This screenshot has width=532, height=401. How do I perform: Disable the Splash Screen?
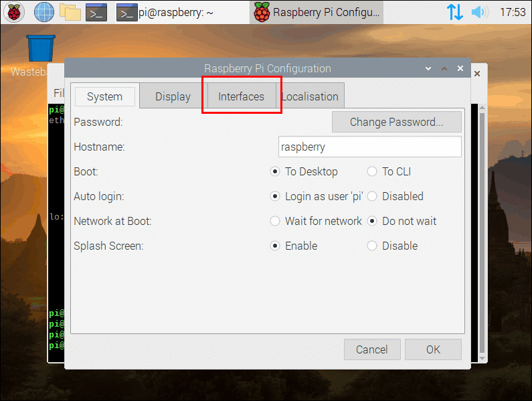(393, 246)
